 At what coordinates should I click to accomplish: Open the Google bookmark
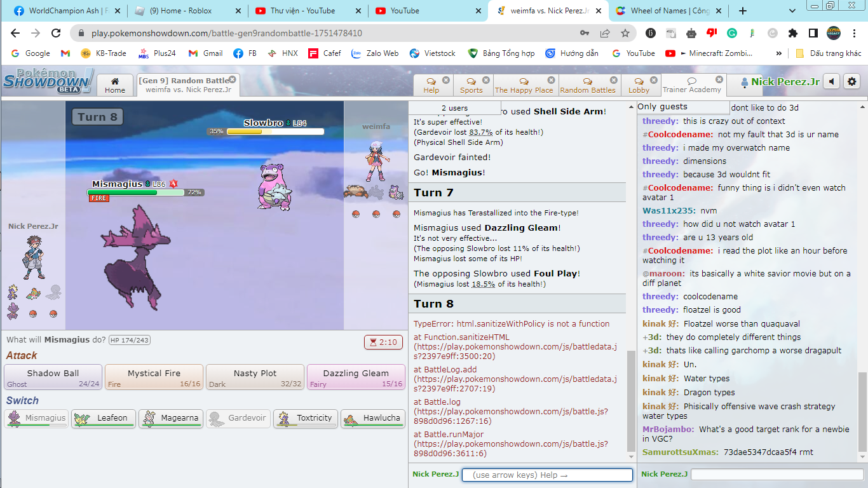[x=31, y=53]
